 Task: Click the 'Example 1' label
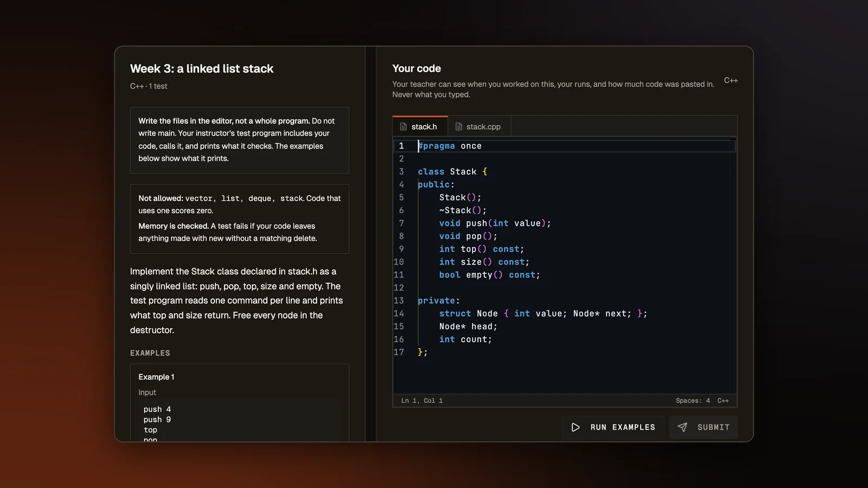[156, 377]
